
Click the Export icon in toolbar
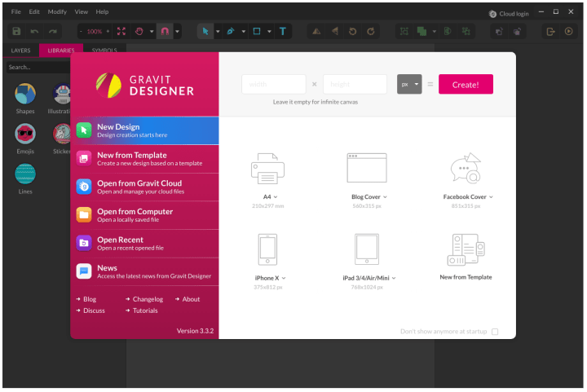[x=550, y=32]
